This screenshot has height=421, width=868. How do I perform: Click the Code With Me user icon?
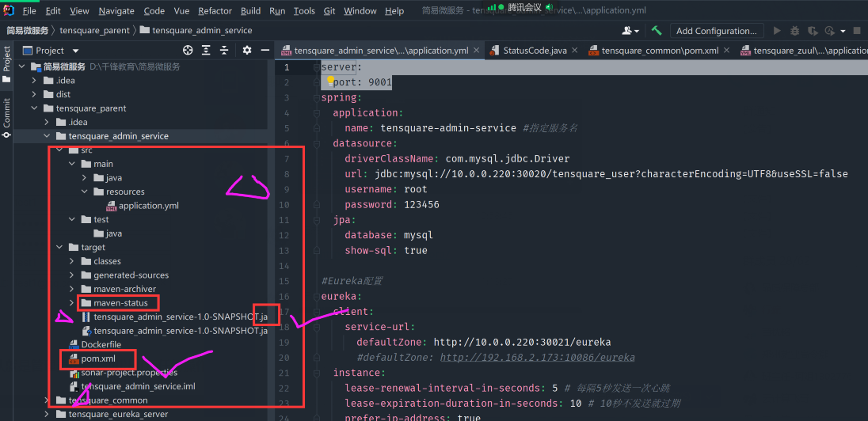pyautogui.click(x=630, y=31)
